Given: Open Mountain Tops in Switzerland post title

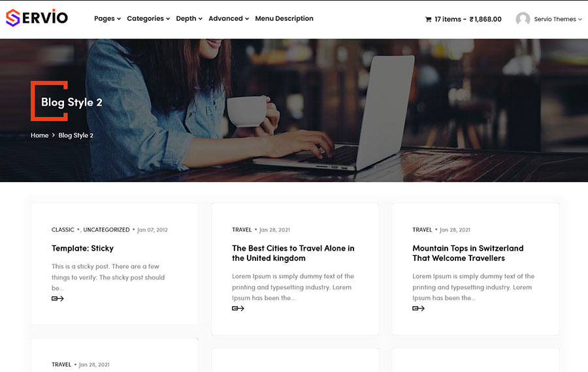Looking at the screenshot, I should coord(468,253).
